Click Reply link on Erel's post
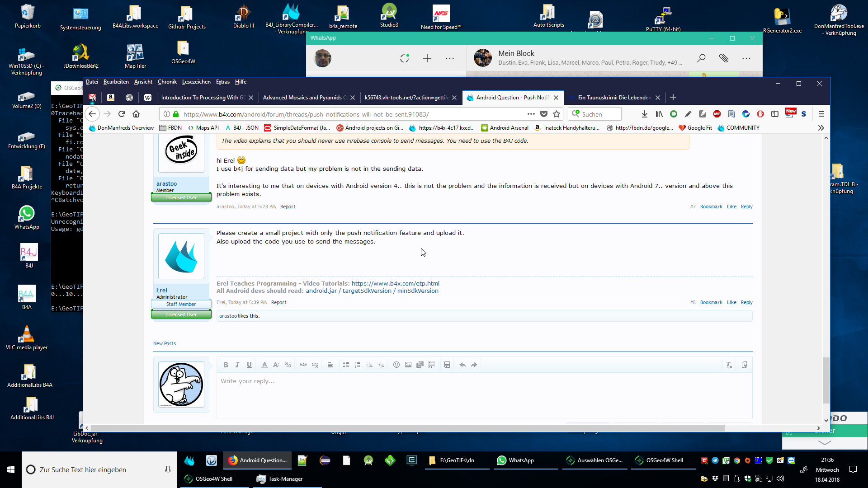The width and height of the screenshot is (868, 488). pyautogui.click(x=746, y=302)
